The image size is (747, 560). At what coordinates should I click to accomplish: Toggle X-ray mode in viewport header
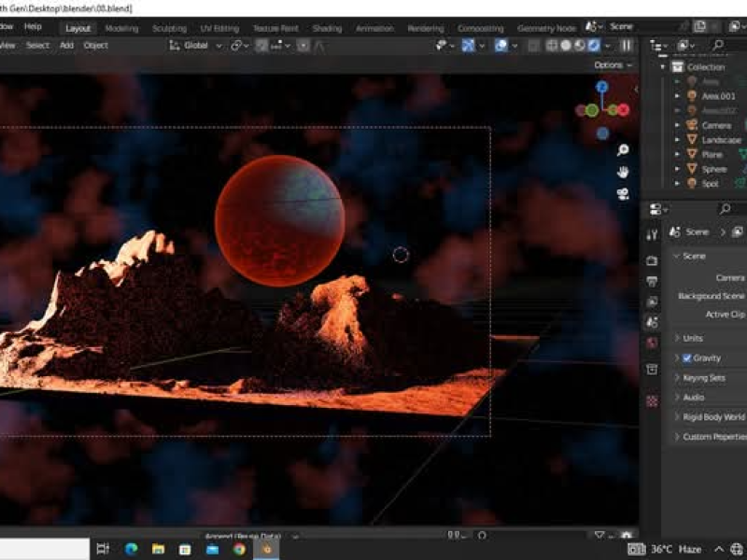pos(534,45)
